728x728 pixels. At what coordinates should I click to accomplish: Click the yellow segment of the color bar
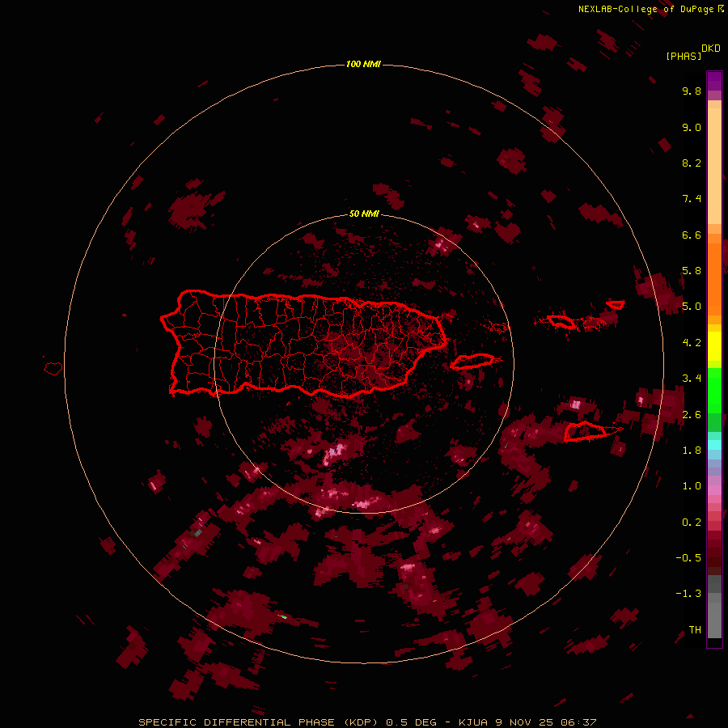tap(714, 346)
